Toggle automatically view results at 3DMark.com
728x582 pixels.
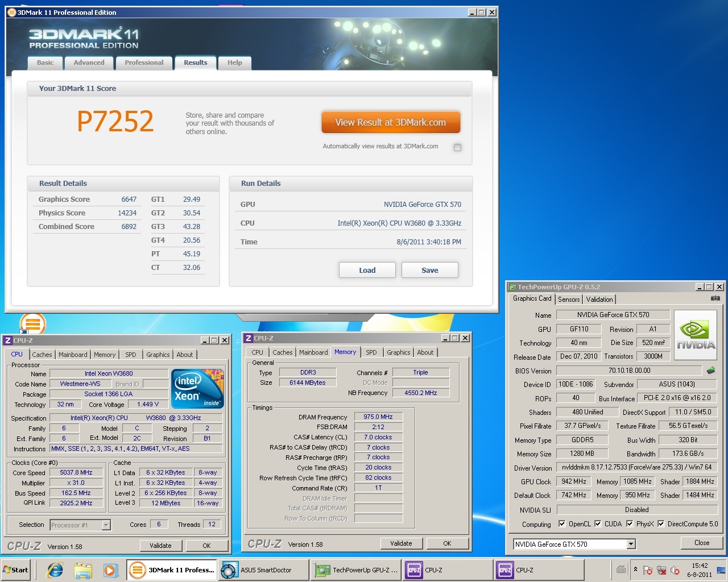[457, 147]
